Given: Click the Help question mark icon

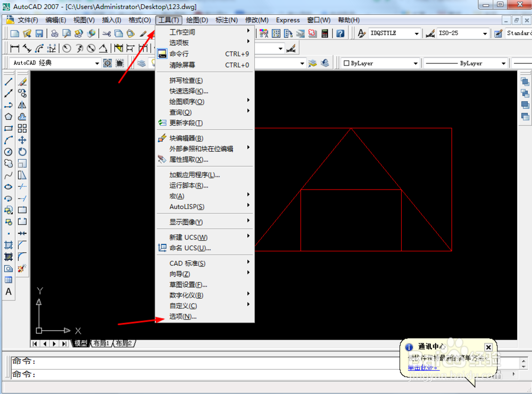Looking at the screenshot, I should 340,34.
